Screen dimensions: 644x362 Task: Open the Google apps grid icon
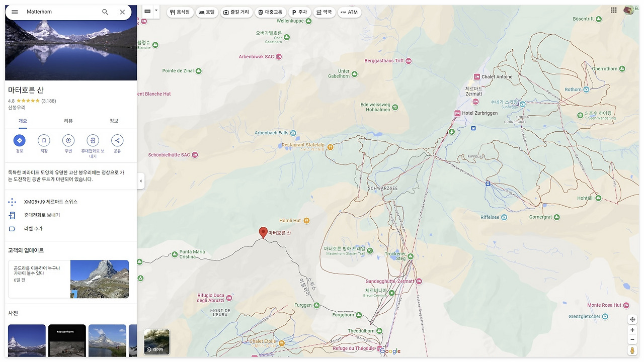tap(614, 10)
